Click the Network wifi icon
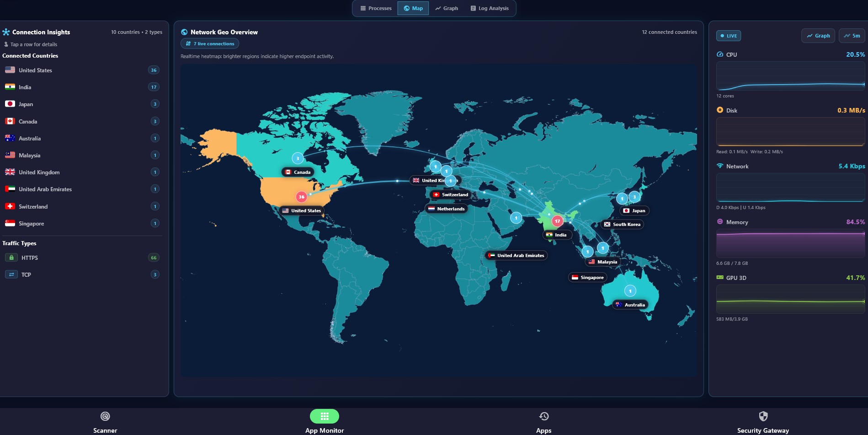This screenshot has height=435, width=868. click(720, 166)
